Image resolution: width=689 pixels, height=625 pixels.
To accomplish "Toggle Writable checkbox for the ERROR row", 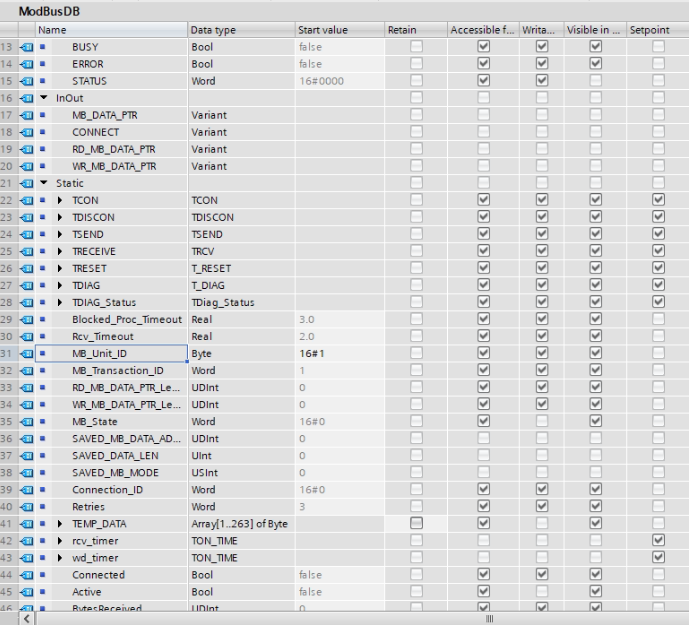I will [539, 64].
